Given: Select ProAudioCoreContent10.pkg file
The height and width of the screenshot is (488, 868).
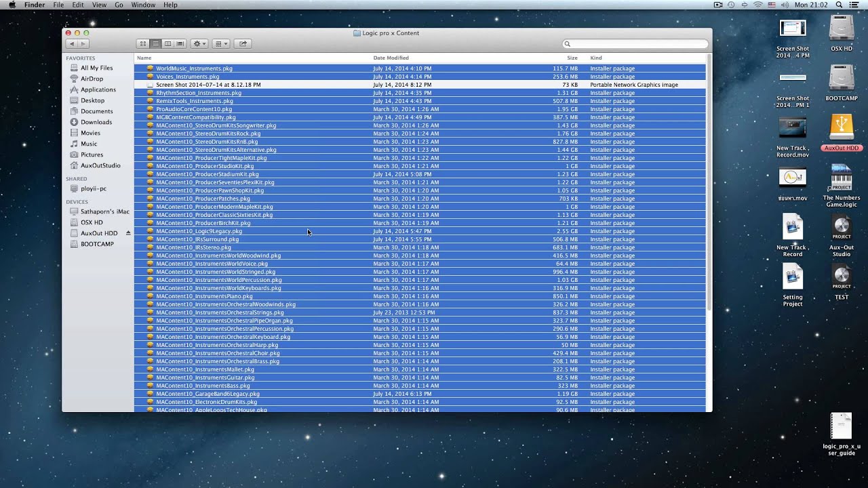Looking at the screenshot, I should [420, 109].
